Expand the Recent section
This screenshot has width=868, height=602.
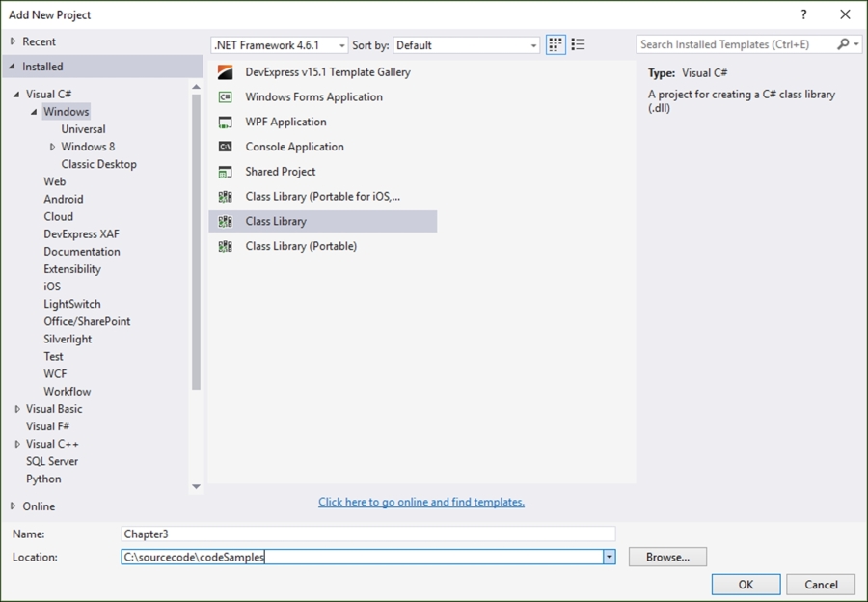pos(14,41)
